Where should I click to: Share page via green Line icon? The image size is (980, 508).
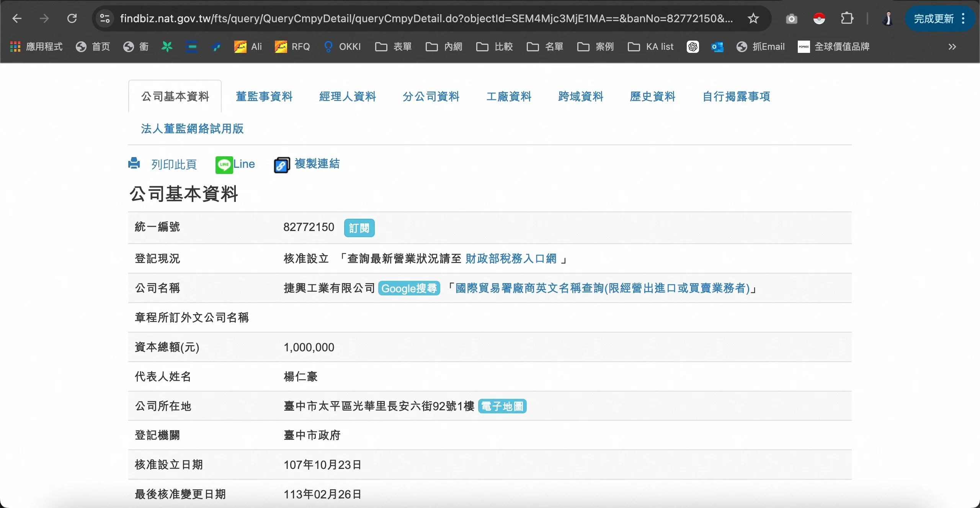tap(224, 165)
